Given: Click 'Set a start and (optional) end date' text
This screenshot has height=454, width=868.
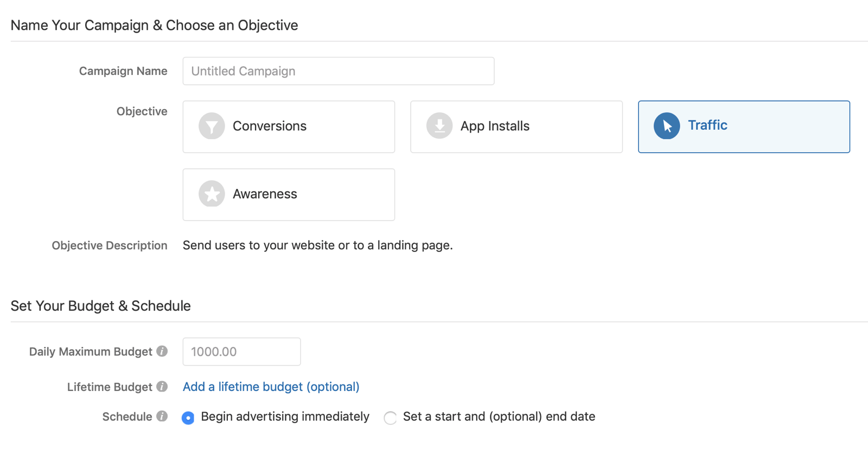Looking at the screenshot, I should 499,417.
